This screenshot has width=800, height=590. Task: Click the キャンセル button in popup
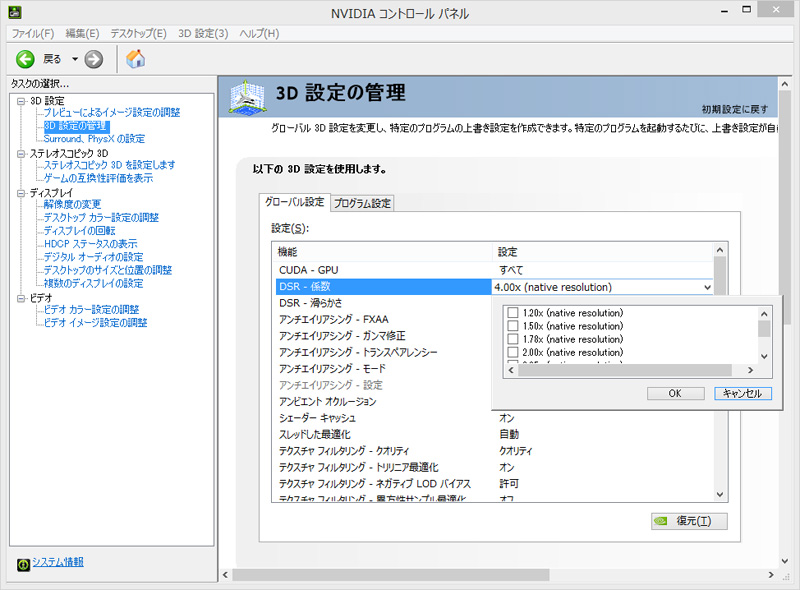[742, 394]
